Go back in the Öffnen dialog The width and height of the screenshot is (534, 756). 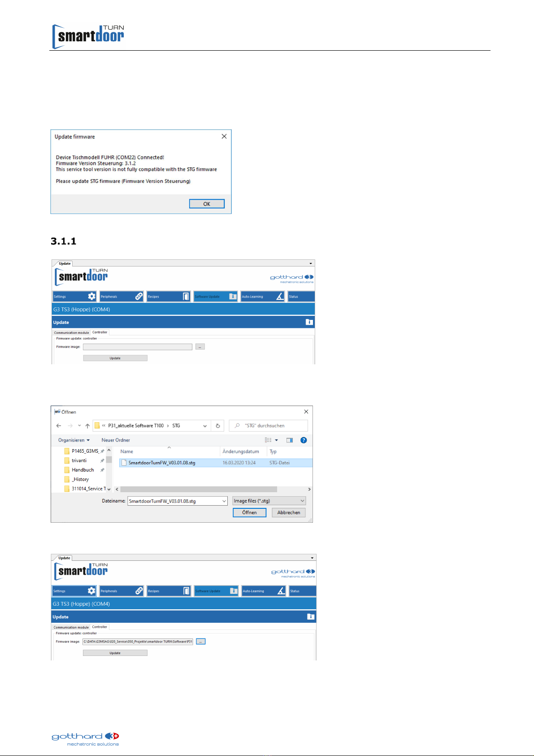pyautogui.click(x=59, y=426)
